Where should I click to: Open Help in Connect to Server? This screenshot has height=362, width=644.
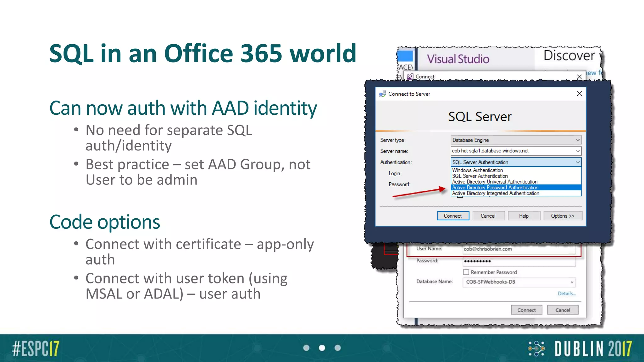coord(524,216)
